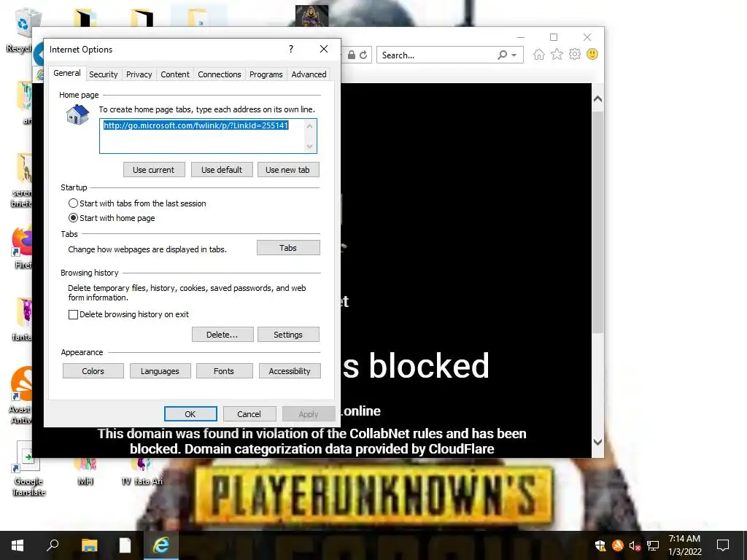Click Internet Explorer taskbar icon
The height and width of the screenshot is (560, 747).
(161, 545)
